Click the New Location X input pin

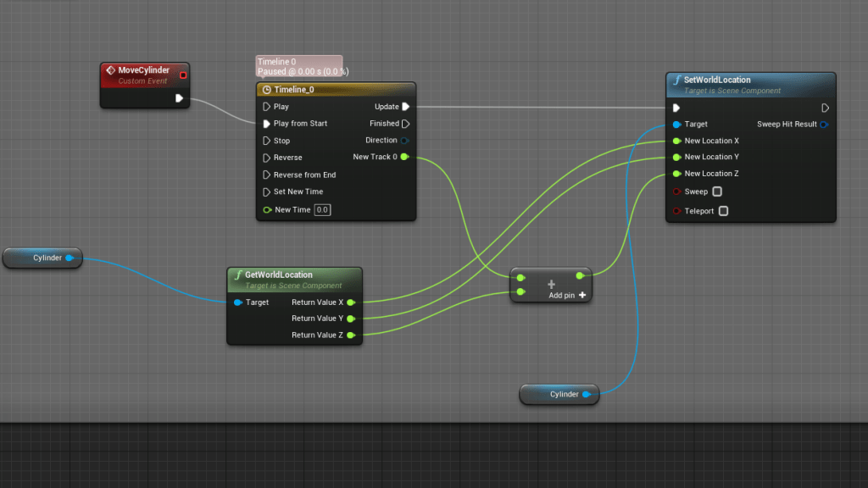coord(676,141)
